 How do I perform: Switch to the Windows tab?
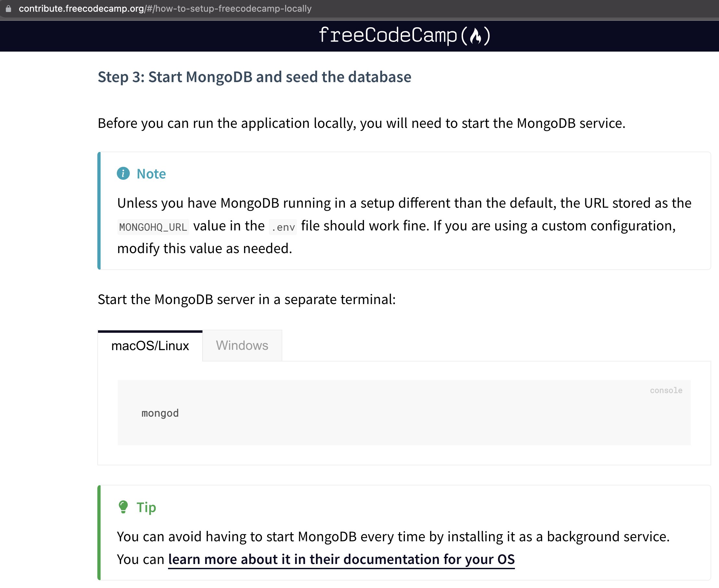click(242, 346)
